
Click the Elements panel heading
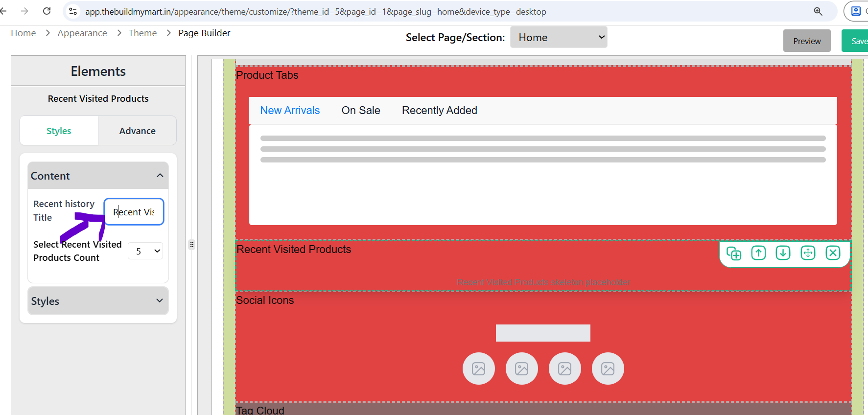coord(98,71)
